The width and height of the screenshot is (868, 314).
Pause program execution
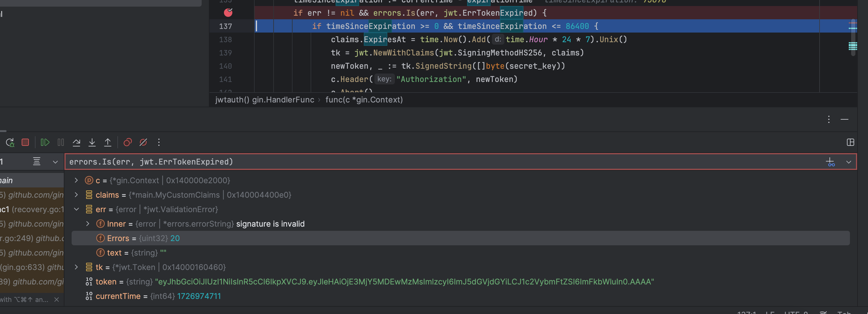coord(61,142)
